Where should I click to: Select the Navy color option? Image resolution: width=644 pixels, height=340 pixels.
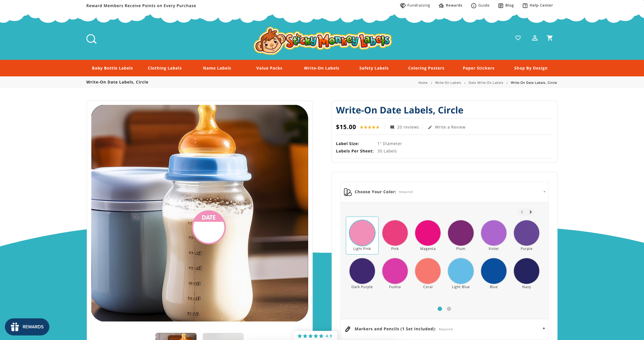coord(526,274)
